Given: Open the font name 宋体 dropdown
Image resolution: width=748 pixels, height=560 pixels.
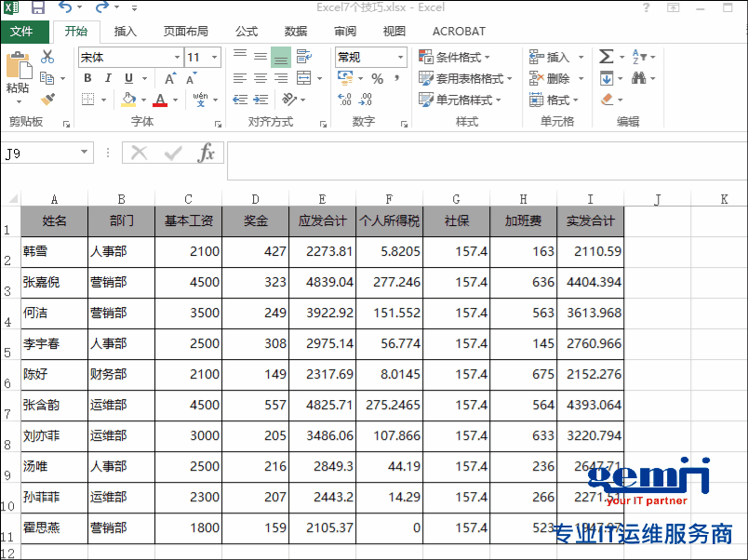Looking at the screenshot, I should pyautogui.click(x=176, y=58).
